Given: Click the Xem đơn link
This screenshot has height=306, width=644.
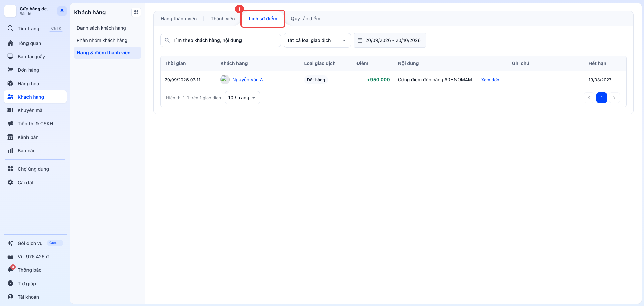Looking at the screenshot, I should [490, 80].
